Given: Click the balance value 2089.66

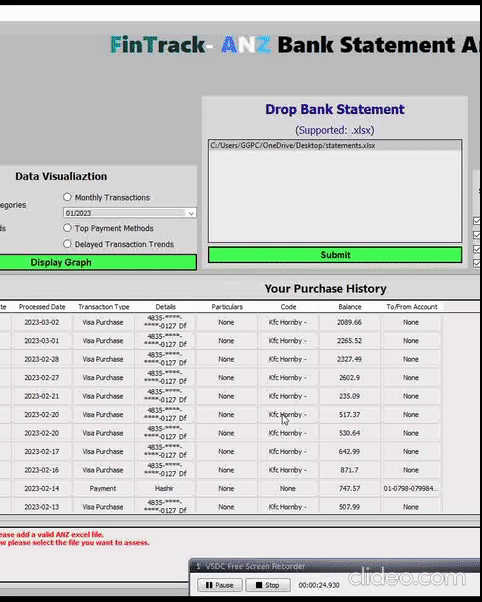Looking at the screenshot, I should pyautogui.click(x=349, y=322).
